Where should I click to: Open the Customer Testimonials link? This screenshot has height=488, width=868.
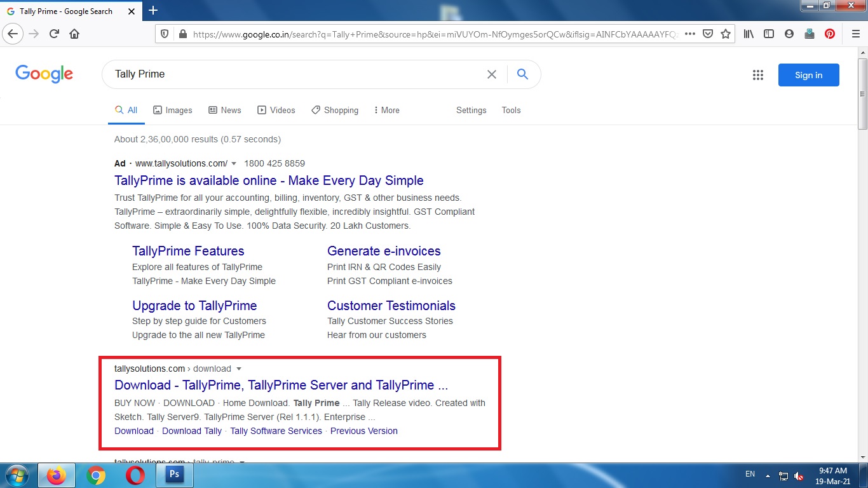[391, 306]
